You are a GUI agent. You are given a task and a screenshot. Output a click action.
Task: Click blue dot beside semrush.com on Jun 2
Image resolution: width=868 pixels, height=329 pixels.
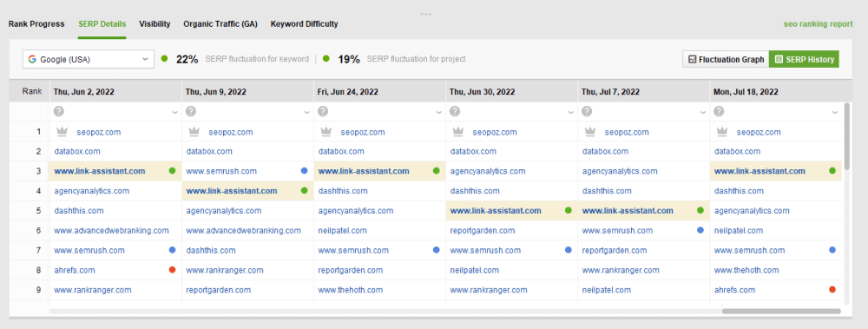click(172, 250)
